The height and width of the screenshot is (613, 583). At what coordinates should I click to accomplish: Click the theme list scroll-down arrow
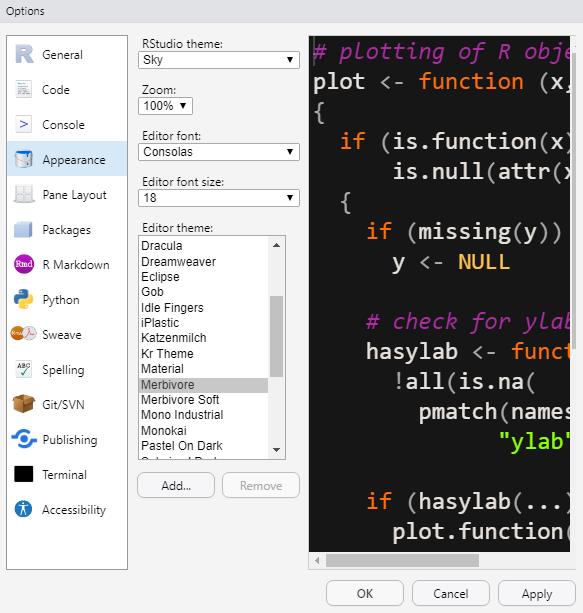(x=276, y=450)
